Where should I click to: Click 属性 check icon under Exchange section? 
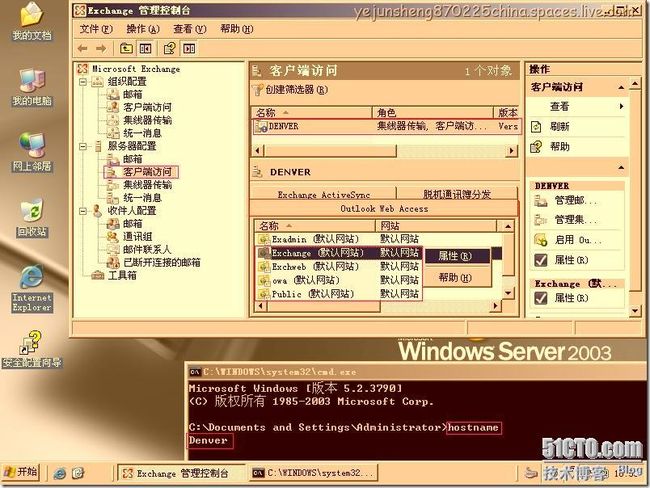coord(540,298)
